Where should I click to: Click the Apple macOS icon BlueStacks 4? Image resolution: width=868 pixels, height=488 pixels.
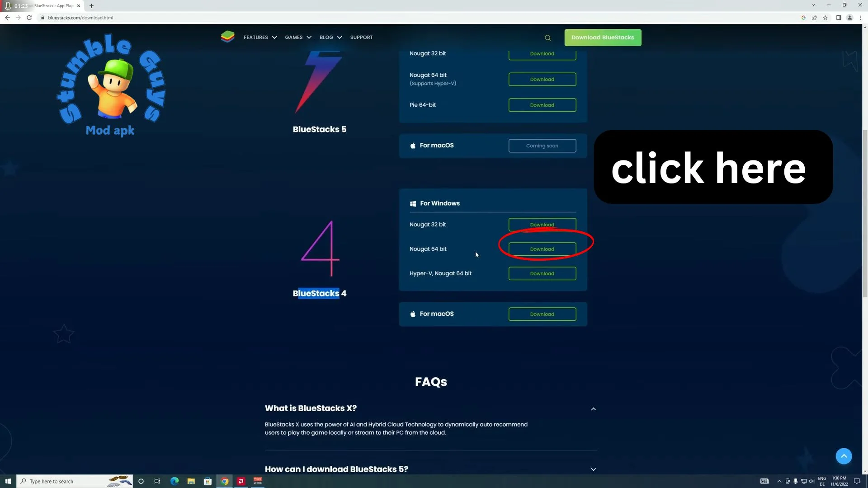pos(413,314)
